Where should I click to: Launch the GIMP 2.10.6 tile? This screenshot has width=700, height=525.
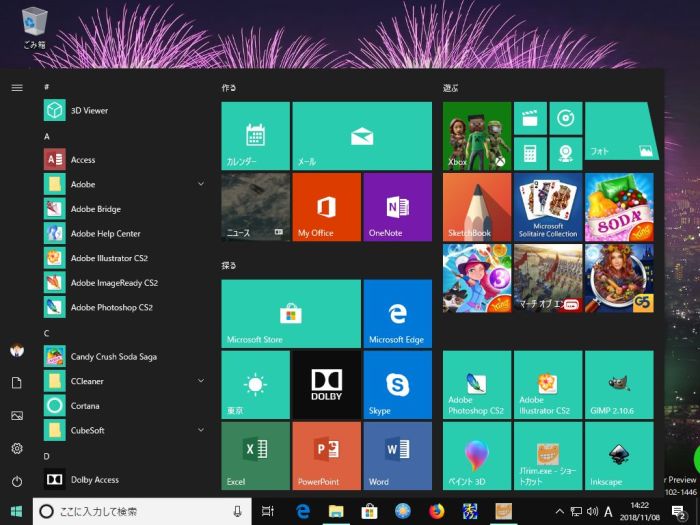[x=618, y=385]
